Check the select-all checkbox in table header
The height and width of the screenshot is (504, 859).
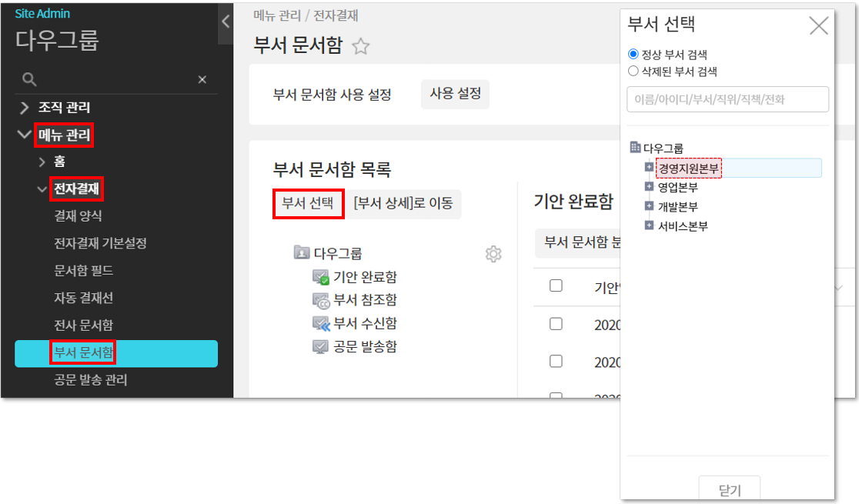[x=556, y=286]
